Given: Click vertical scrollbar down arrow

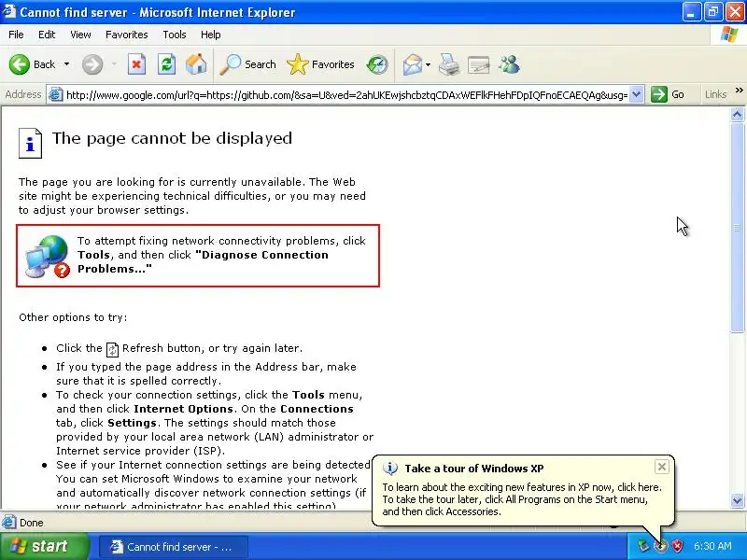Looking at the screenshot, I should (x=737, y=500).
